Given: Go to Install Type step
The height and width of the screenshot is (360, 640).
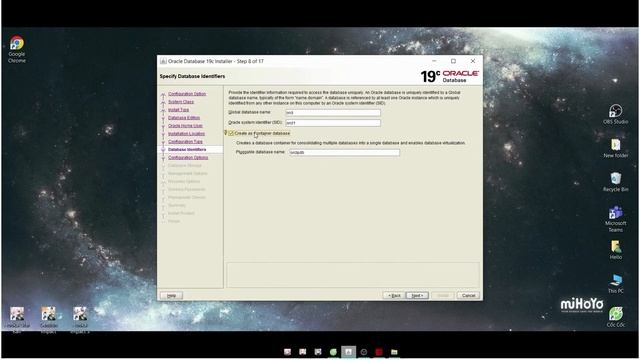Looking at the screenshot, I should tap(178, 110).
